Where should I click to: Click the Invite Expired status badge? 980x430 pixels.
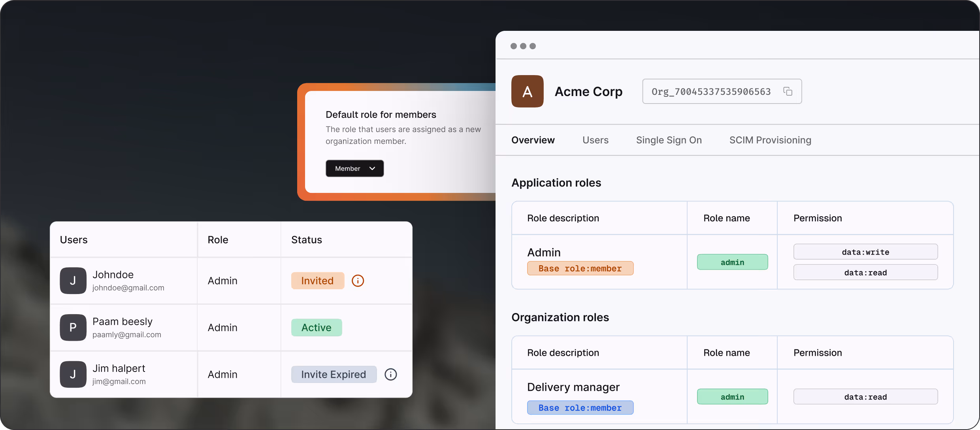click(x=333, y=374)
